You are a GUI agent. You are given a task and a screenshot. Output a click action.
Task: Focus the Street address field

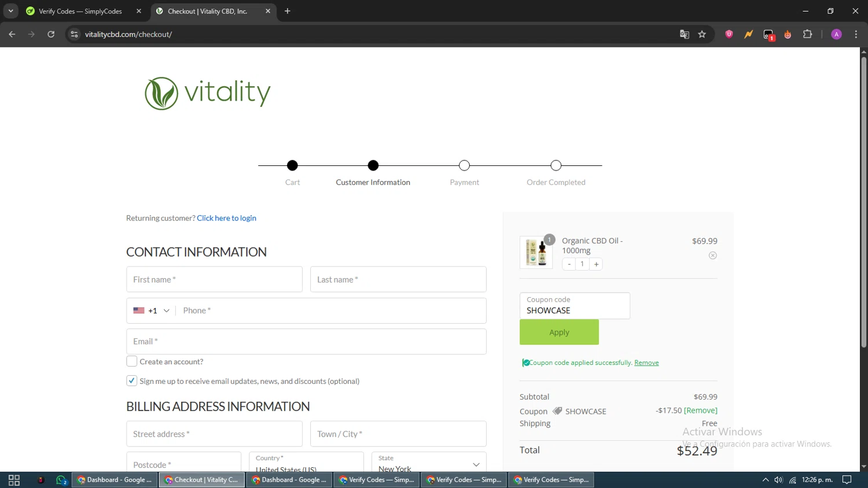[x=214, y=434]
